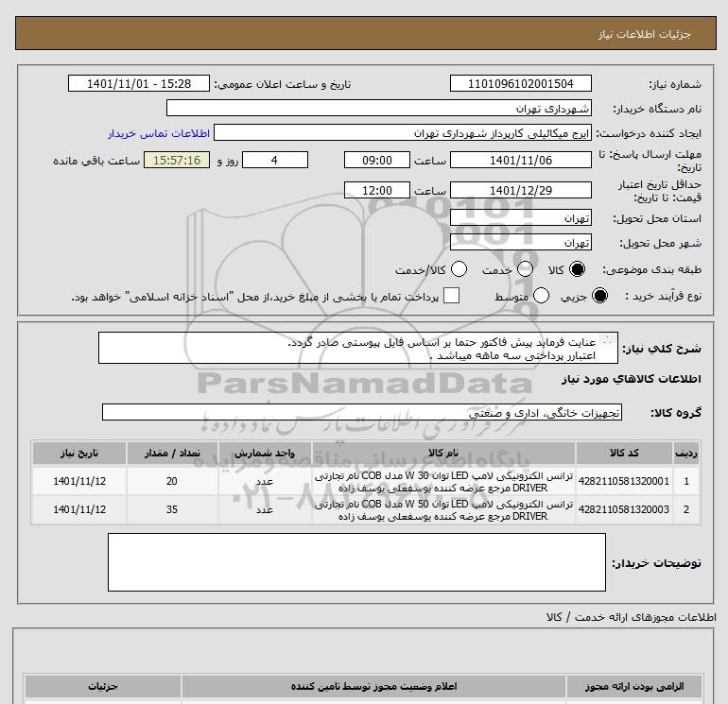Click the نام کالا column header
Image resolution: width=728 pixels, height=704 pixels.
443,453
